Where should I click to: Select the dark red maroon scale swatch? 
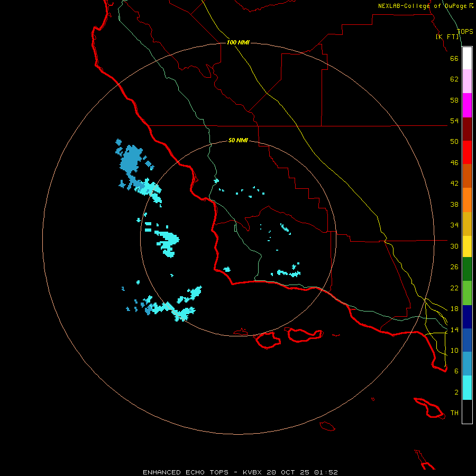tap(467, 129)
